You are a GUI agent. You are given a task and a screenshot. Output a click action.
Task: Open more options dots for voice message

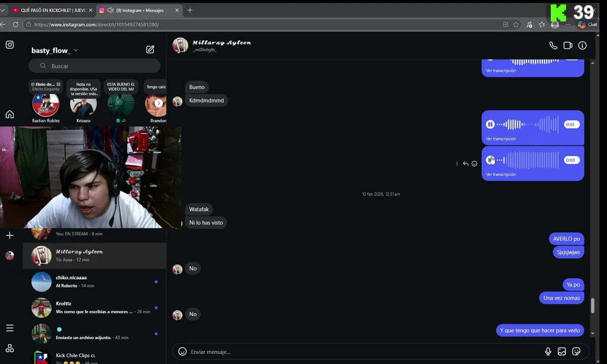457,164
